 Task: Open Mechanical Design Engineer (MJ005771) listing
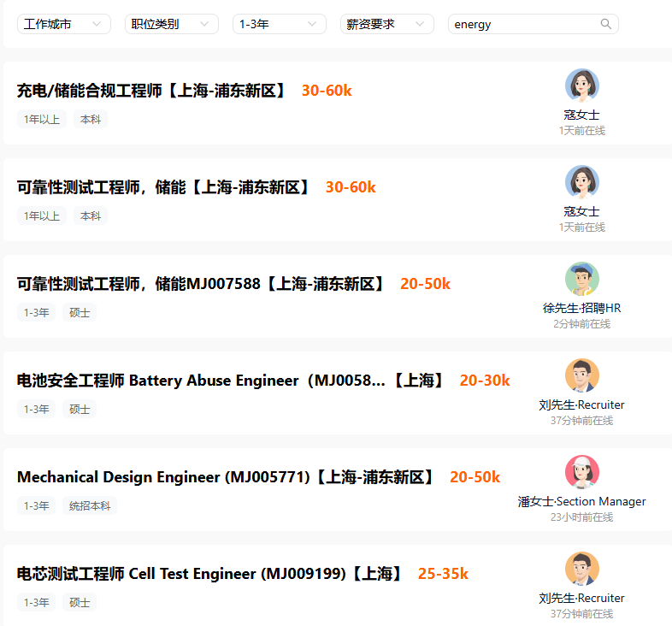point(226,477)
